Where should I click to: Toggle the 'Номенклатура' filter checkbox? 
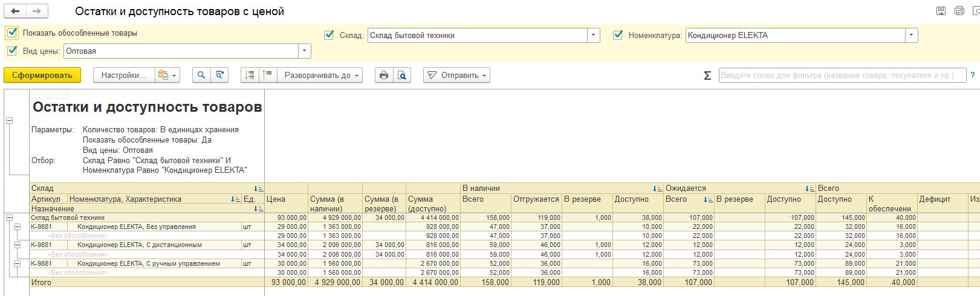(618, 35)
